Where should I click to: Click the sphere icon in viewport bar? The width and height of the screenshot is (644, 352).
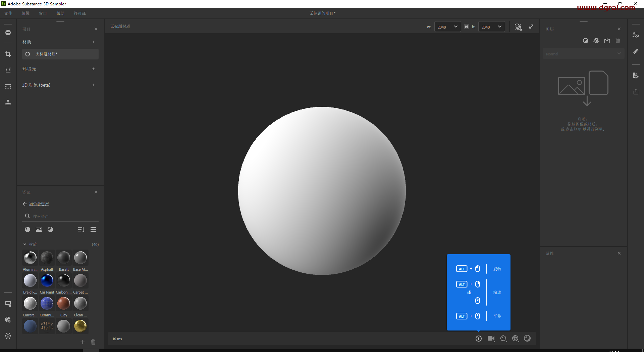pyautogui.click(x=527, y=338)
